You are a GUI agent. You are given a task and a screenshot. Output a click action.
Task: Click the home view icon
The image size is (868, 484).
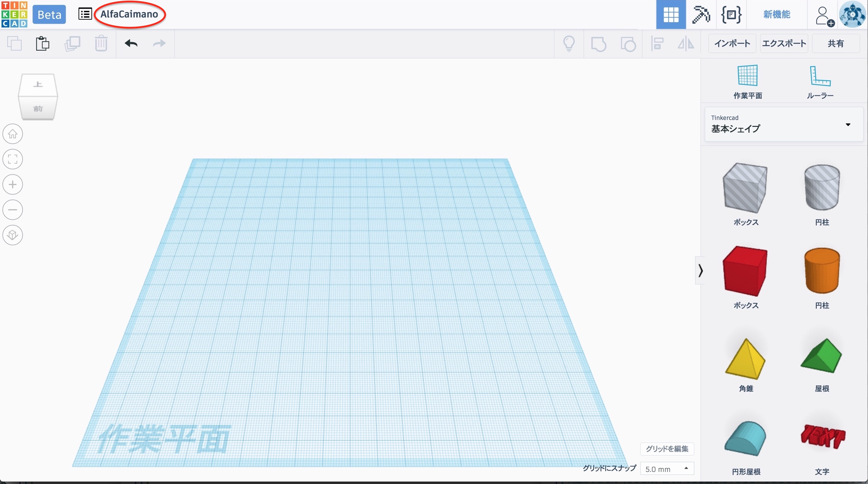(x=13, y=134)
